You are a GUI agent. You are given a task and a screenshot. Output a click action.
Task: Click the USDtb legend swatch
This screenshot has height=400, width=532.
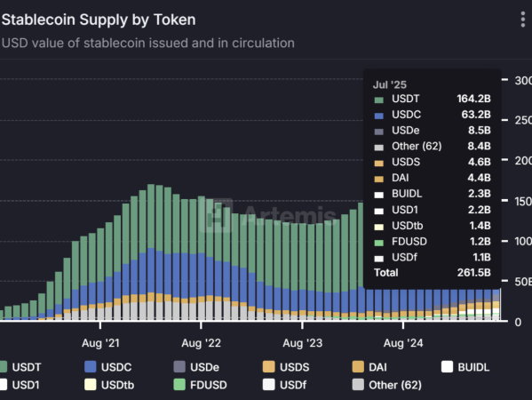coord(91,384)
